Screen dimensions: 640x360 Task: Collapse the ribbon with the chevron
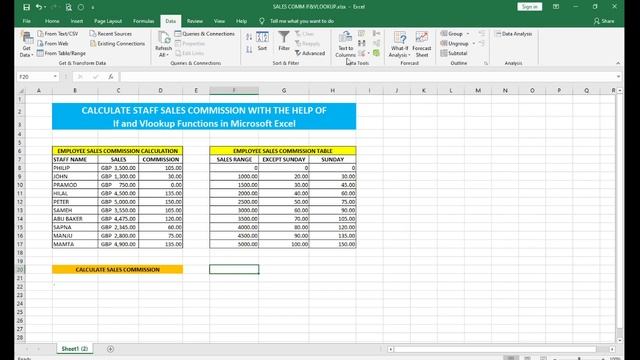618,63
